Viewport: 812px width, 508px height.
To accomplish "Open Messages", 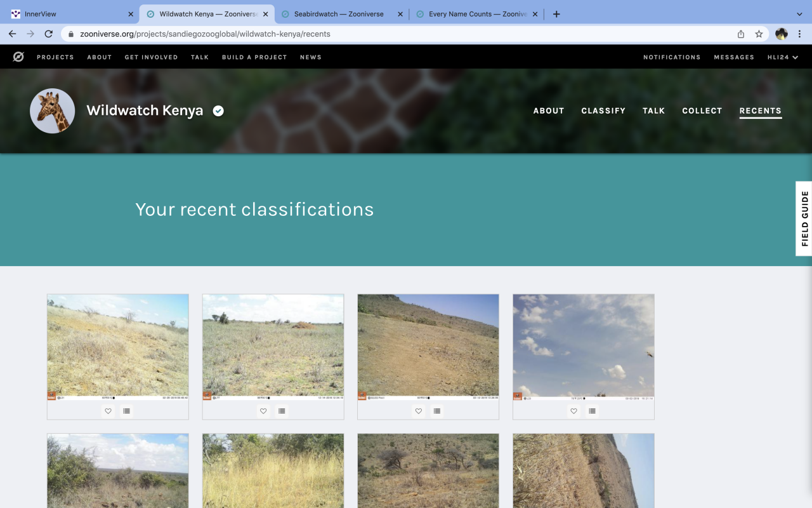I will (x=734, y=57).
